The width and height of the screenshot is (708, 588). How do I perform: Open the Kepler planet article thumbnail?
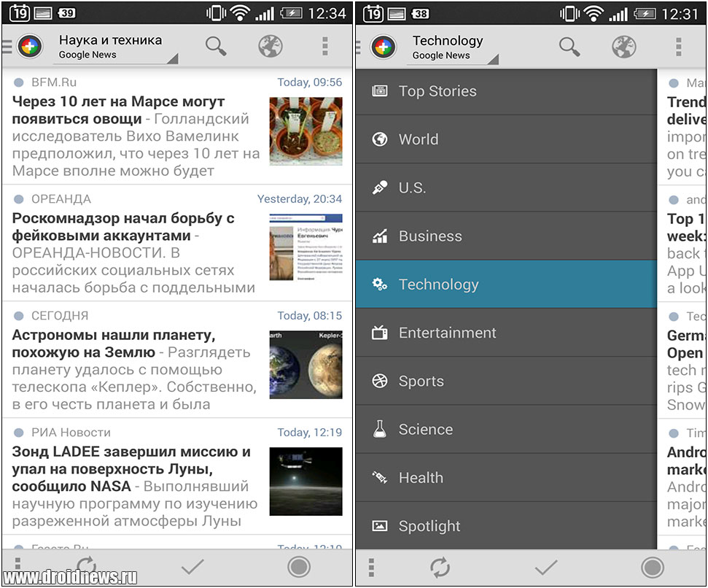tap(306, 365)
